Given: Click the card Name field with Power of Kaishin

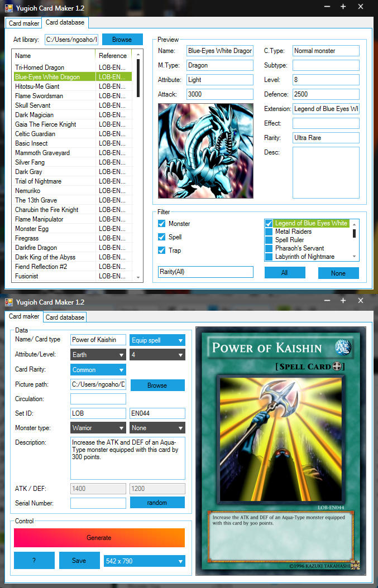Looking at the screenshot, I should pos(98,340).
